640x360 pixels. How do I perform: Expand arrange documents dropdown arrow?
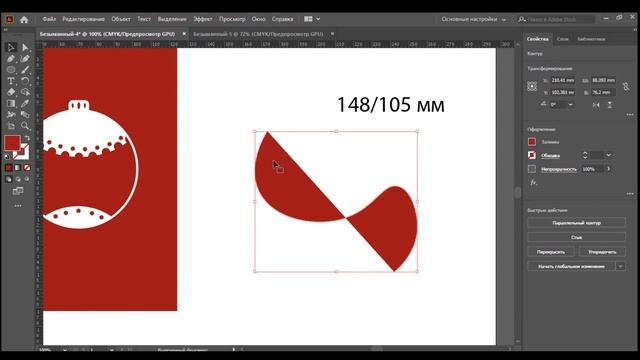click(x=318, y=19)
